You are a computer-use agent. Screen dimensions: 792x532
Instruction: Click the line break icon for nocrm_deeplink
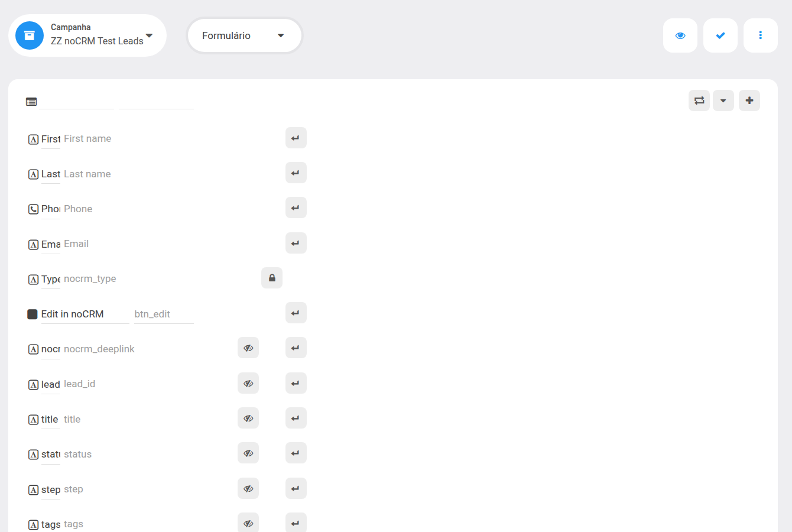(296, 348)
